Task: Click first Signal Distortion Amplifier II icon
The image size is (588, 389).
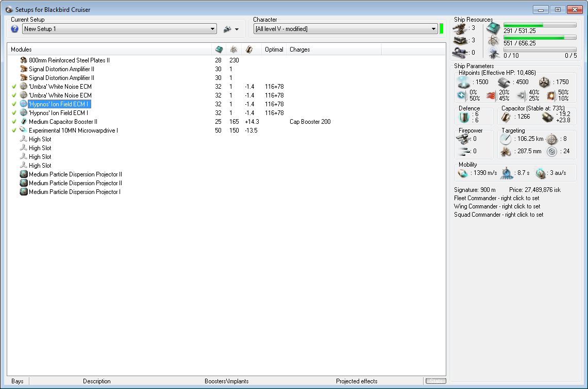Action: [24, 69]
